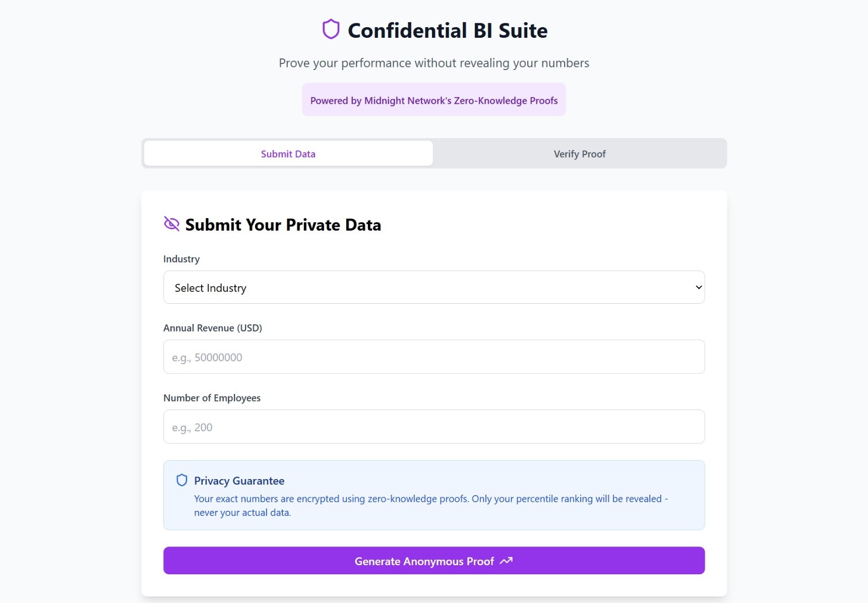
Task: Switch to the Submit Data tab
Action: click(x=288, y=154)
